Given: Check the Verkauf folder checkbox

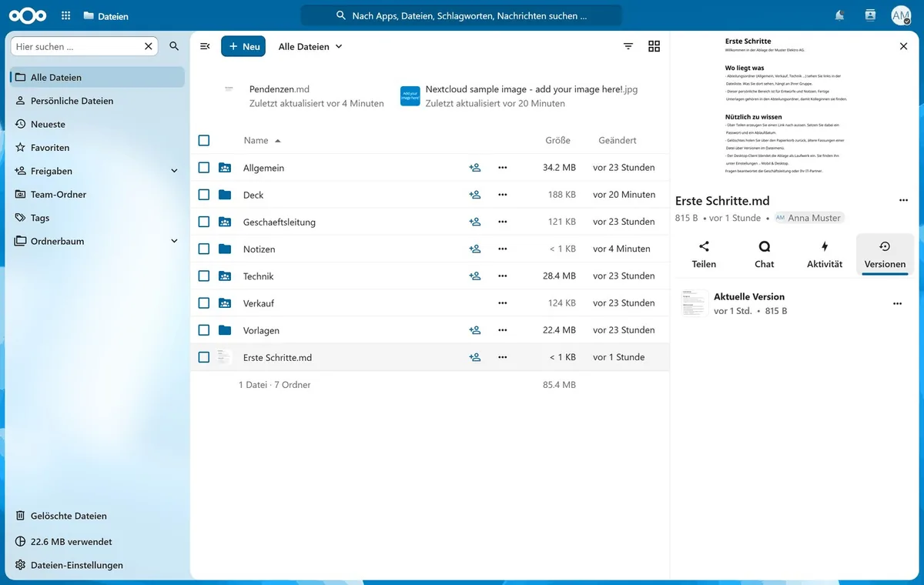Looking at the screenshot, I should (204, 303).
